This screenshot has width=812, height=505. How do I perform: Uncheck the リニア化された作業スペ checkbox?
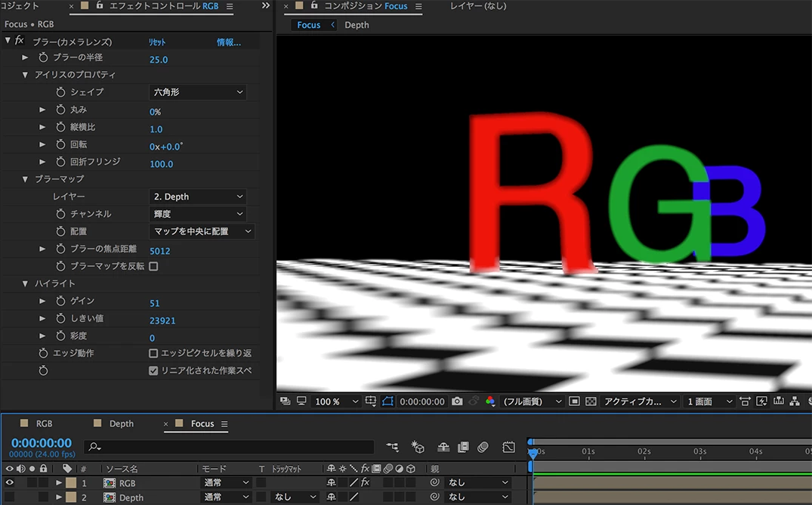pos(153,370)
